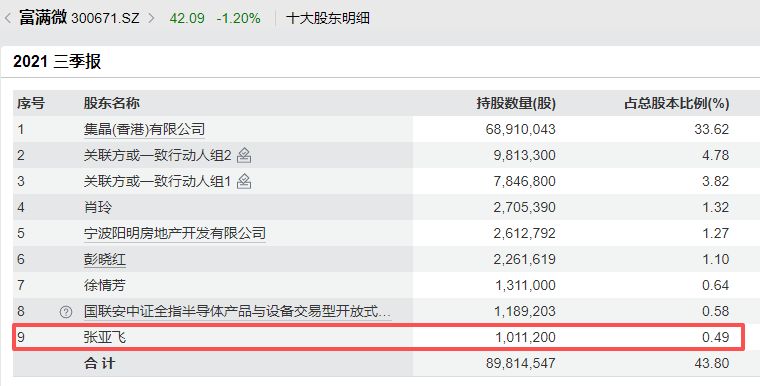Select shareholder name 徐情芳
The image size is (760, 386).
pyautogui.click(x=104, y=285)
